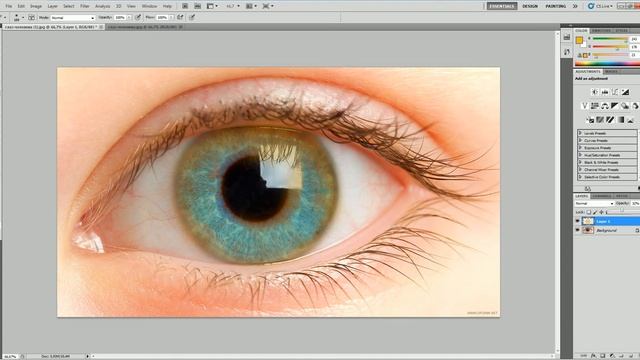This screenshot has height=360, width=640.
Task: Click the red (R) color slider
Action: [611, 39]
